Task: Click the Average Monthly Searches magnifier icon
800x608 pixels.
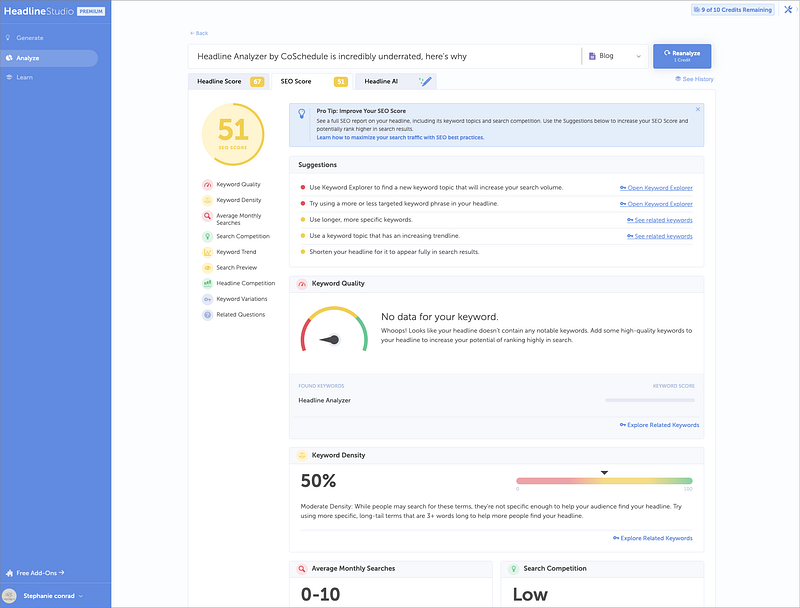Action: 207,216
